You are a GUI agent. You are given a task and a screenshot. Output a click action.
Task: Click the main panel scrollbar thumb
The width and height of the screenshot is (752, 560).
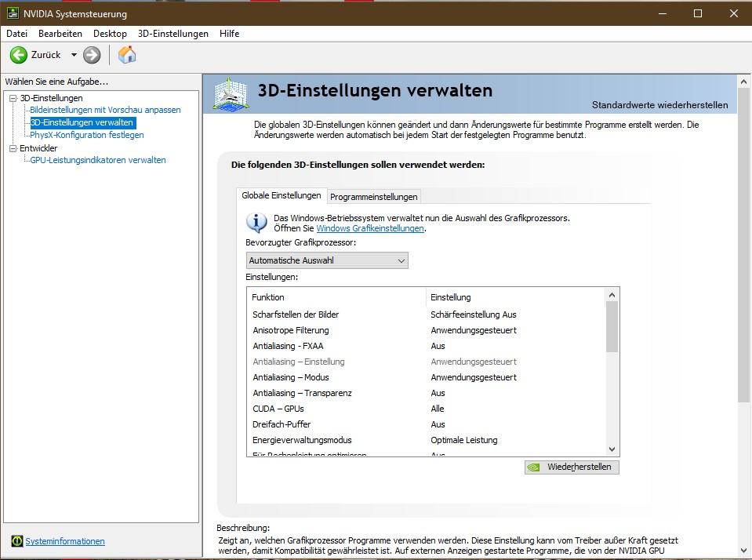pos(743,245)
